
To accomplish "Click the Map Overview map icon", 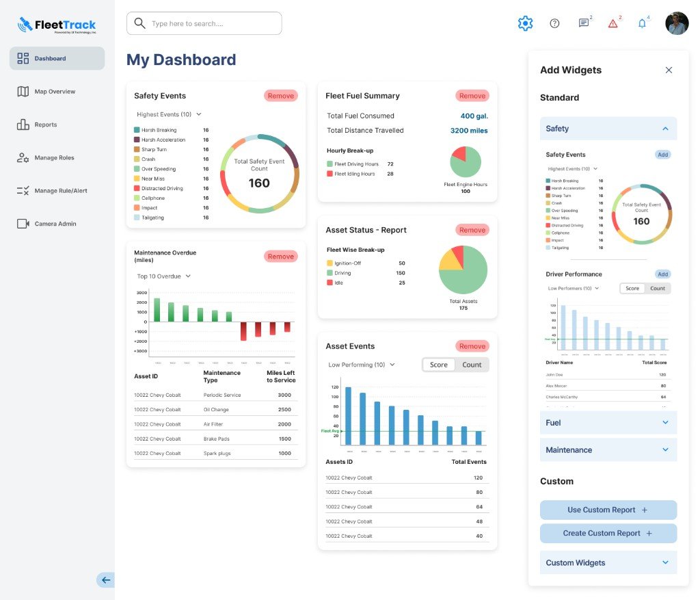I will tap(23, 91).
